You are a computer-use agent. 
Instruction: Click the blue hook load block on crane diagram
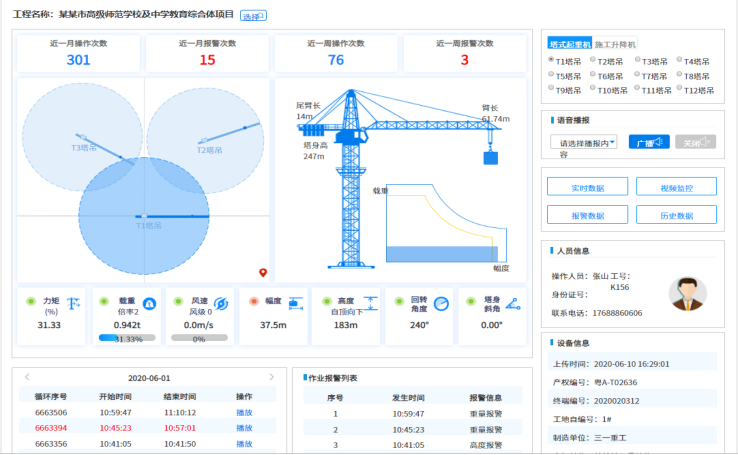(x=490, y=158)
